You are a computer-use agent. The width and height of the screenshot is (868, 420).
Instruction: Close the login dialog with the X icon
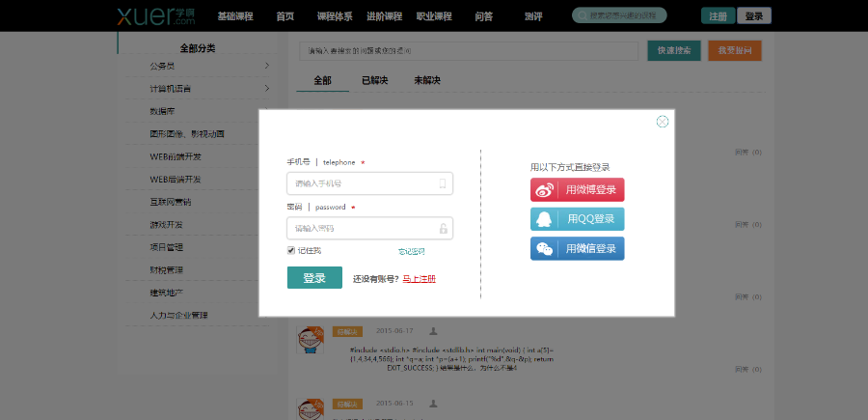pyautogui.click(x=662, y=122)
